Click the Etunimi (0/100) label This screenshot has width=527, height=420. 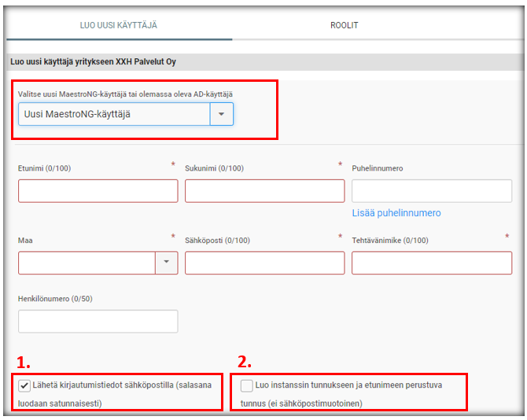coord(44,168)
